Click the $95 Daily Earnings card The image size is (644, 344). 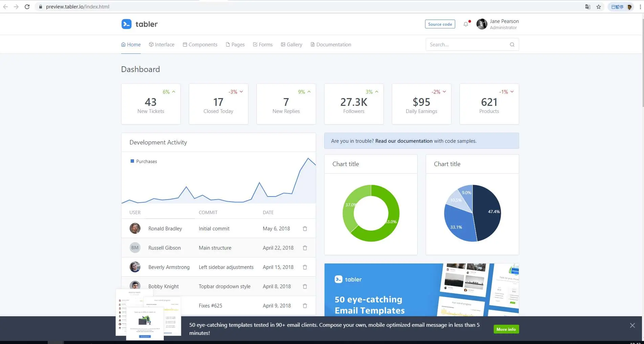point(421,104)
